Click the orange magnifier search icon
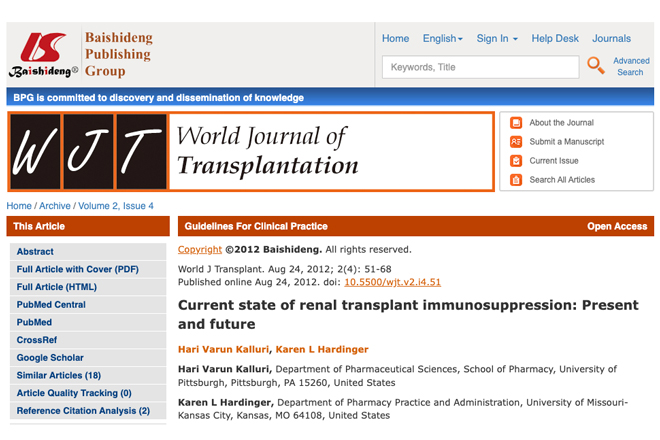Screen dimensions: 660x440 click(x=596, y=66)
